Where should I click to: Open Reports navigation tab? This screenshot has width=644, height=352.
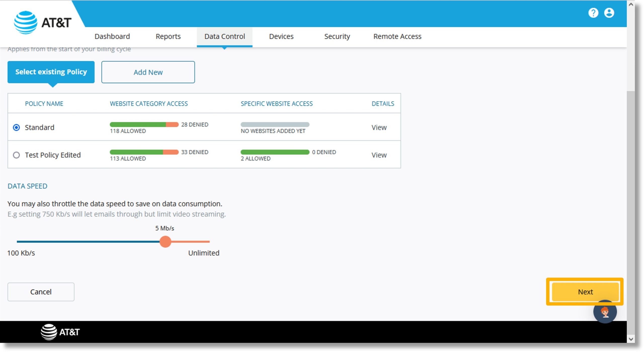click(169, 36)
